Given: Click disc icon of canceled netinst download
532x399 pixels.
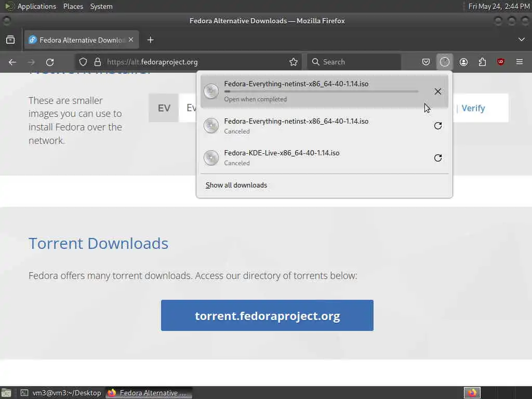Looking at the screenshot, I should coord(211,126).
